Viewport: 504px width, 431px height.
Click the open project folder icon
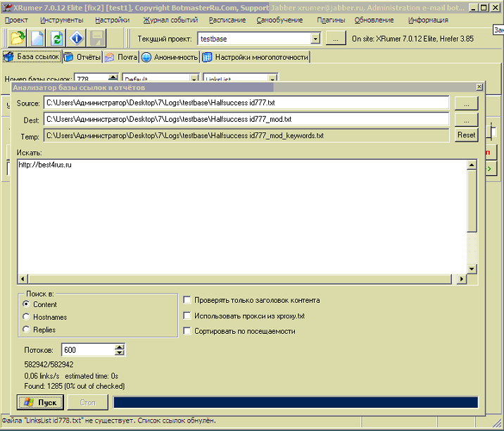coord(17,38)
